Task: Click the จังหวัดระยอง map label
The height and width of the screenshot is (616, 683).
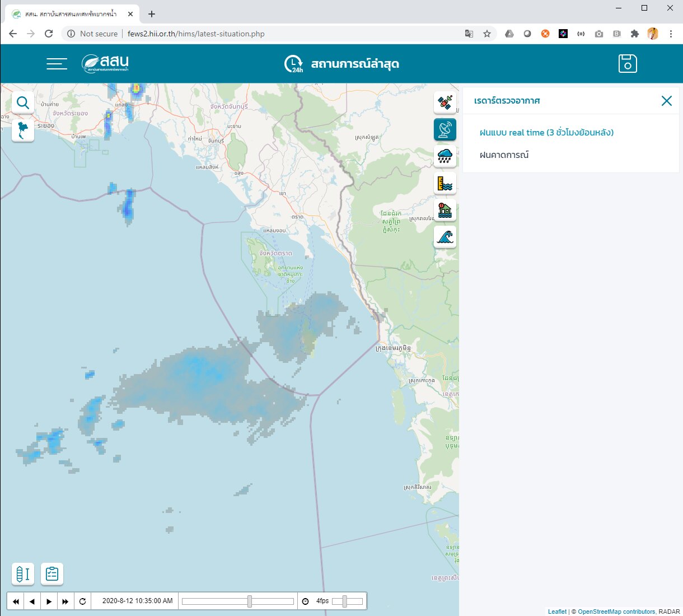Action: [70, 113]
